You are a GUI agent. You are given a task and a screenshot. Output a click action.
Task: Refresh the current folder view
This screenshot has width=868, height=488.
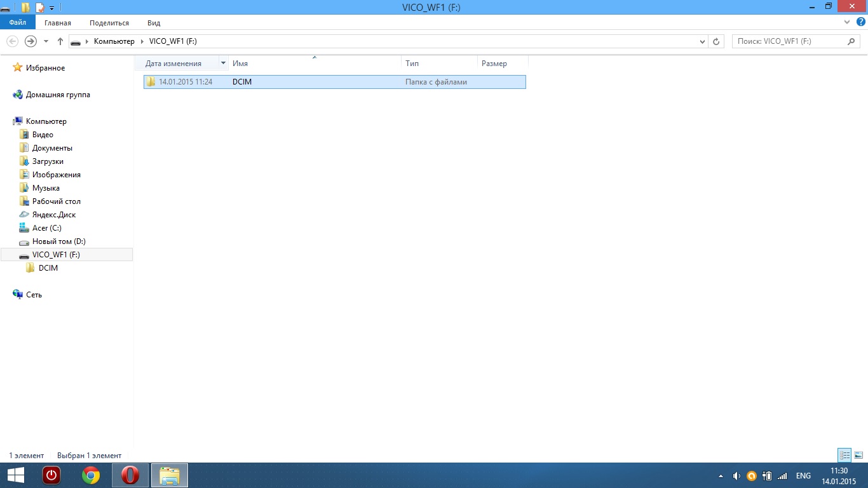717,41
